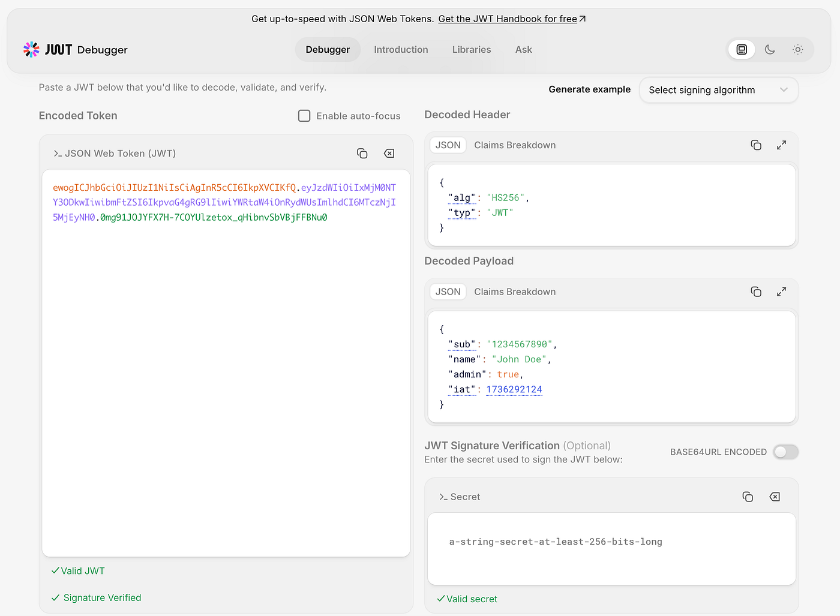Click the "typ" key in header
Screen dimensions: 840x616
coord(462,213)
